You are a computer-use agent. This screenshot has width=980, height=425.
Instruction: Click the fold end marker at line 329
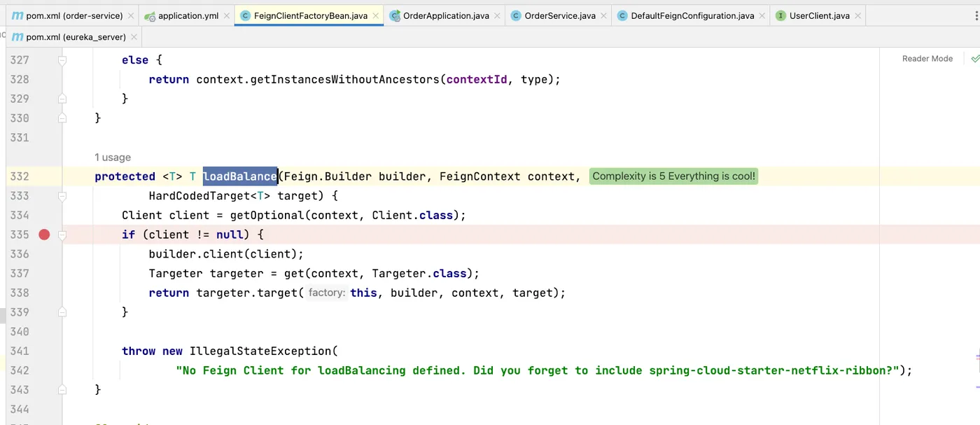[62, 99]
